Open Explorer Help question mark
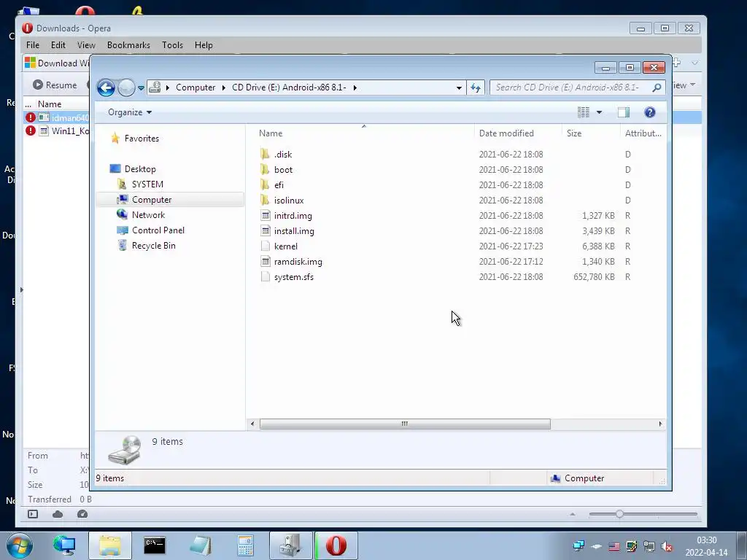This screenshot has height=560, width=747. point(650,112)
